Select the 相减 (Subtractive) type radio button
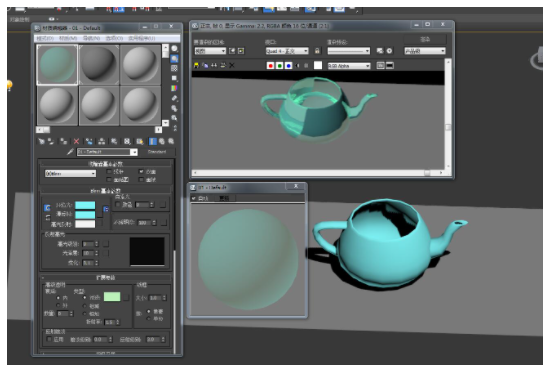The width and height of the screenshot is (553, 371). point(85,306)
